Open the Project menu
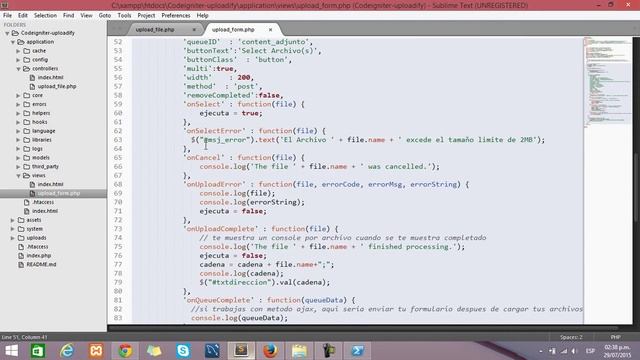This screenshot has height=360, width=640. tap(146, 16)
